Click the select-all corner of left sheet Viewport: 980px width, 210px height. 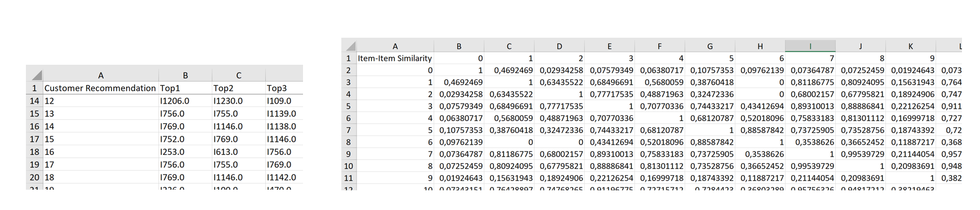pos(34,75)
